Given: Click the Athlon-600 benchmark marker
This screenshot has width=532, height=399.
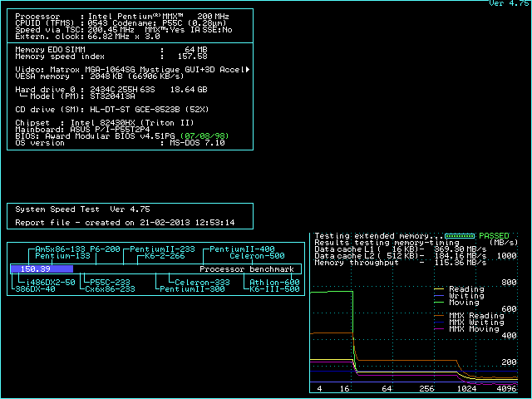Looking at the screenshot, I should coord(274,283).
